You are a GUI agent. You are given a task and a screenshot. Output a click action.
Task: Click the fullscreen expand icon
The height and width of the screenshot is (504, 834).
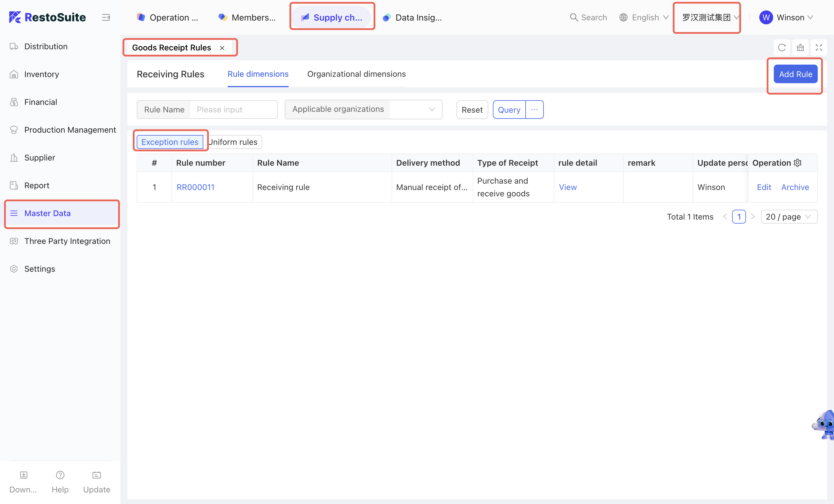pos(818,48)
